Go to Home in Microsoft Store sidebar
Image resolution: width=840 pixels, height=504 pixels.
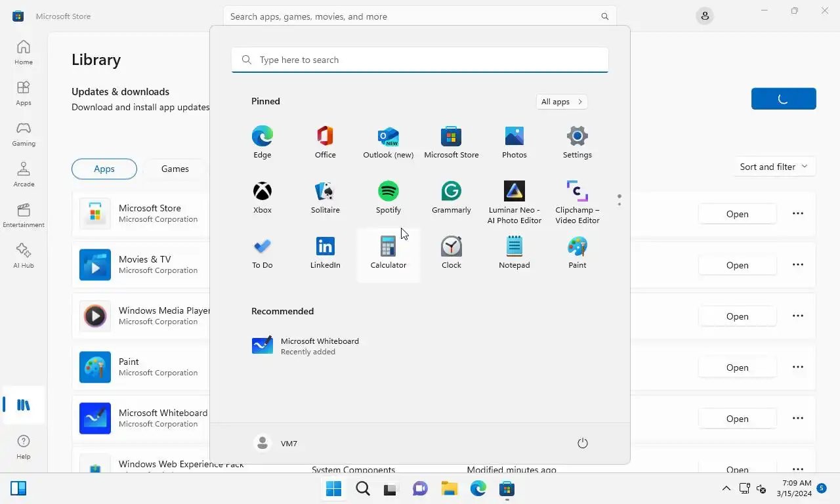pyautogui.click(x=24, y=52)
